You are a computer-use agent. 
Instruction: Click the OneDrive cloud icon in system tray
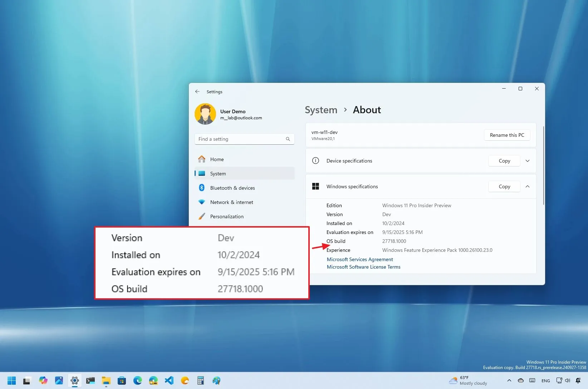coord(521,380)
